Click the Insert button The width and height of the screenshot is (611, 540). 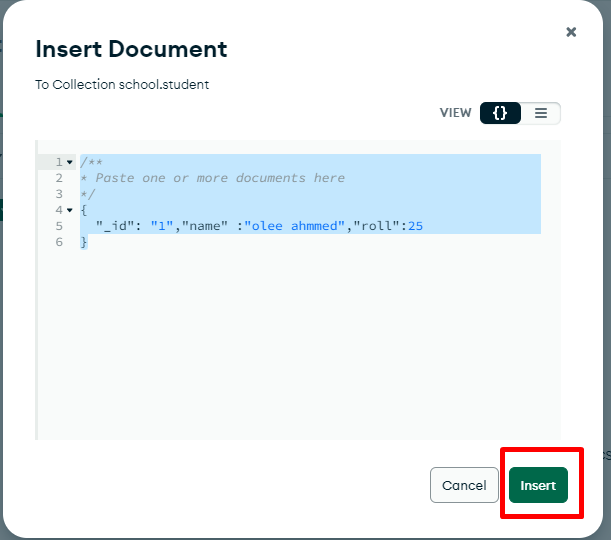(x=538, y=485)
